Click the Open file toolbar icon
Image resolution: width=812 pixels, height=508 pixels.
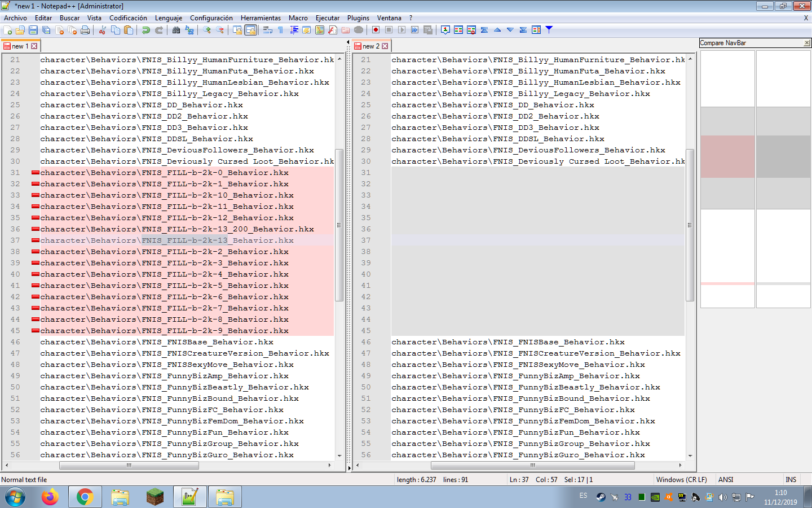20,30
